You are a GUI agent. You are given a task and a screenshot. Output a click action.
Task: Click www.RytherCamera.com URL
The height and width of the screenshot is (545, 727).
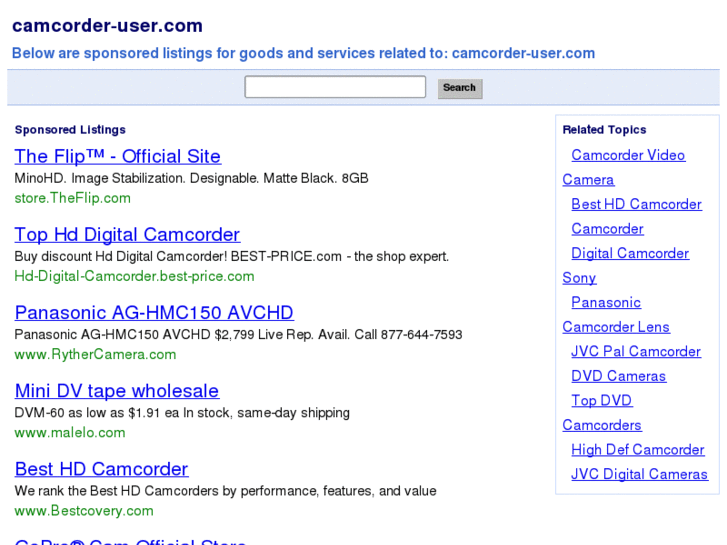click(95, 354)
